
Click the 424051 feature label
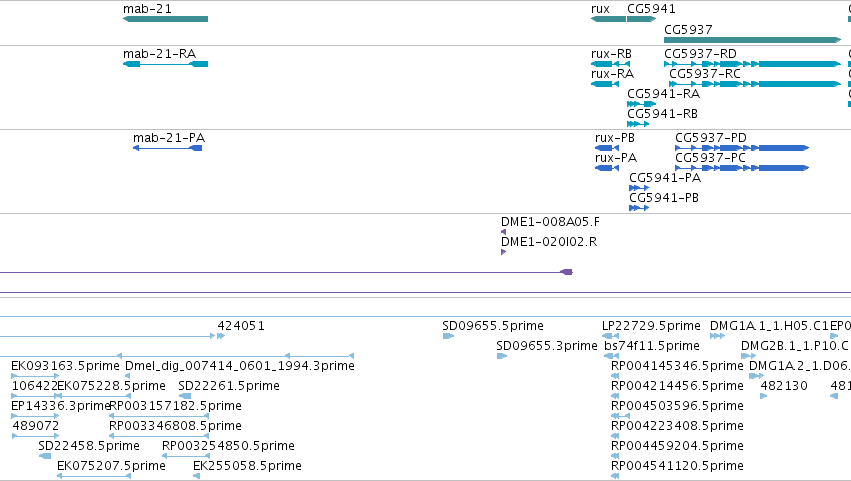tap(241, 326)
